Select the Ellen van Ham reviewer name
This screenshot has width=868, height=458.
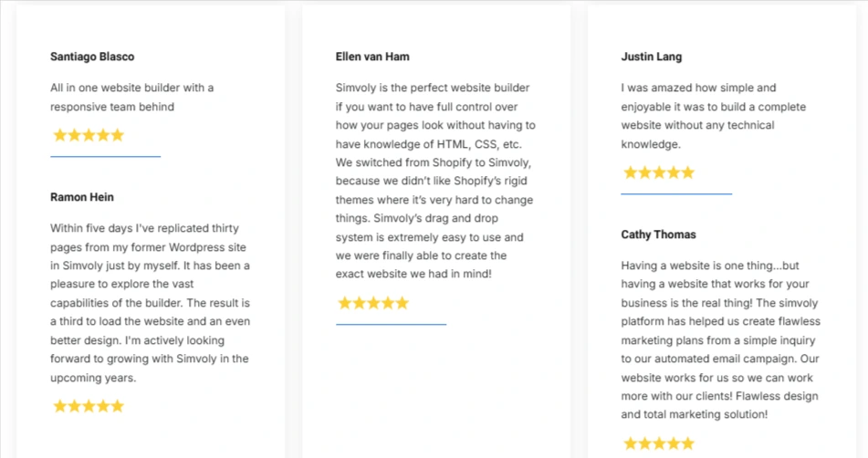pos(372,57)
